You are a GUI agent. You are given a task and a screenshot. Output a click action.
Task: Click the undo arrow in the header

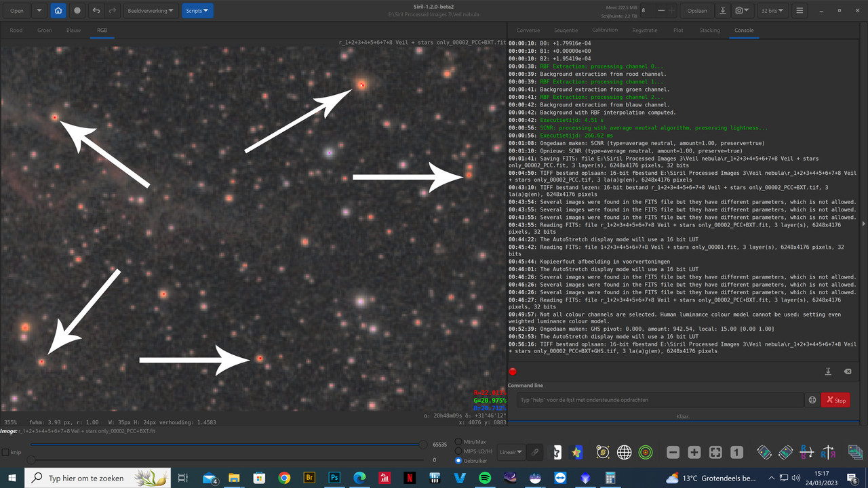coord(96,11)
